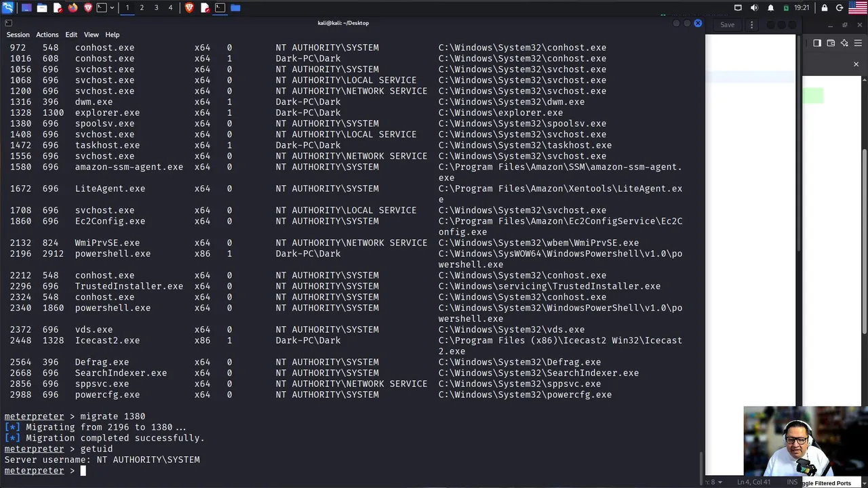Select 'C:\Windows\System32\vds.exe' path
The image size is (868, 488).
coord(511,329)
